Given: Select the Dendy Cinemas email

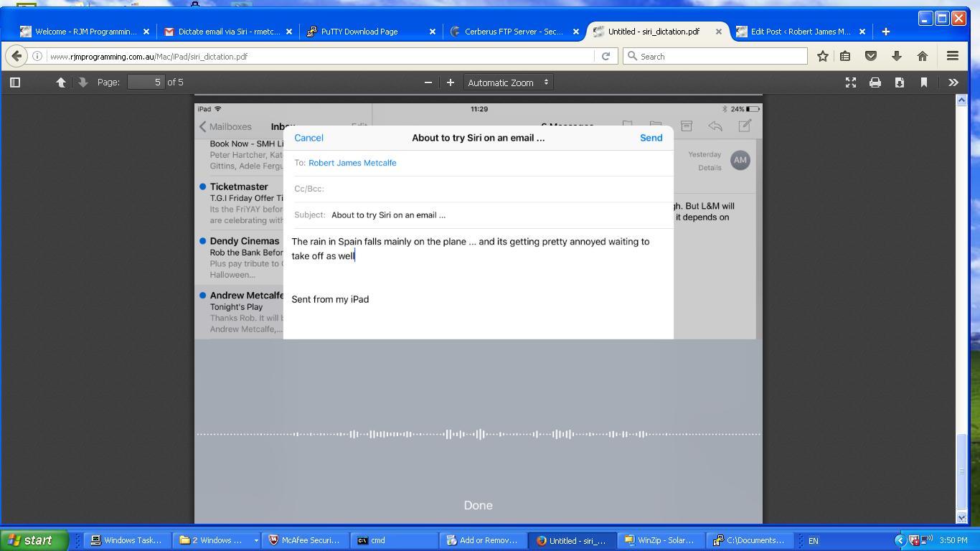Looking at the screenshot, I should (x=240, y=258).
